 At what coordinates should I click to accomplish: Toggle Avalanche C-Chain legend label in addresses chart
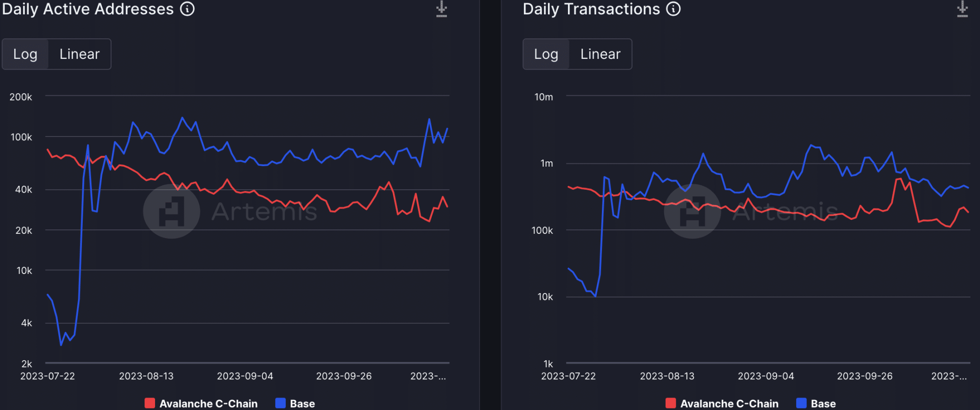click(208, 403)
